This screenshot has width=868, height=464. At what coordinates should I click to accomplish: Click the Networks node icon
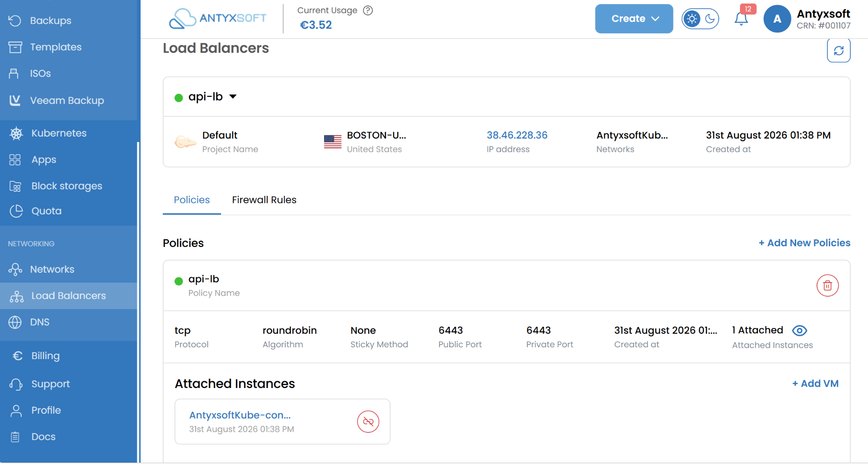(x=15, y=270)
